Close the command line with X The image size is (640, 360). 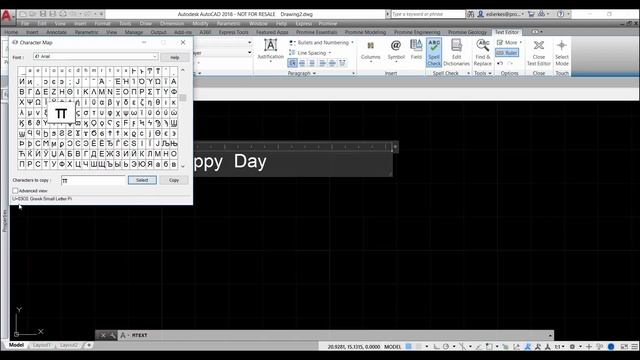click(x=103, y=336)
